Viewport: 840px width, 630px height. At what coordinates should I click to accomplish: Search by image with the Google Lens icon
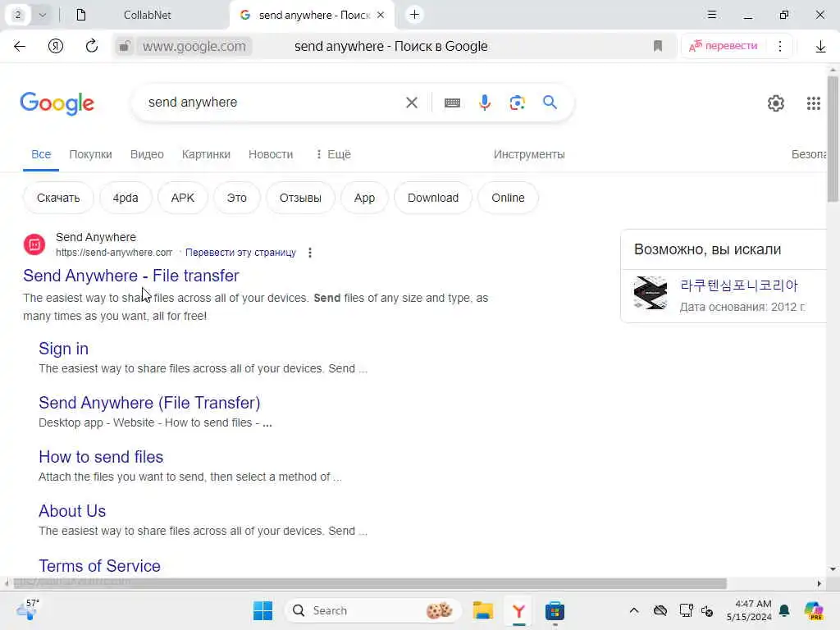[x=517, y=103]
